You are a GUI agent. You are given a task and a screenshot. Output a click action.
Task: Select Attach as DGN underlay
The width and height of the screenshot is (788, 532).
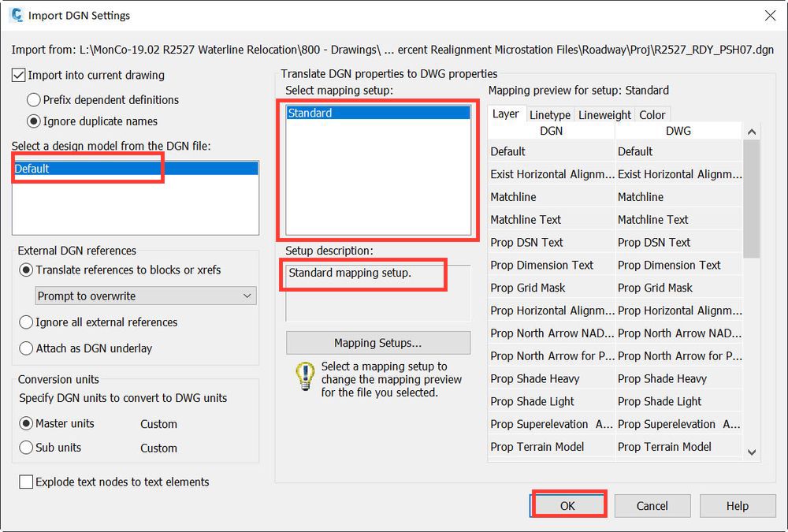pyautogui.click(x=26, y=348)
